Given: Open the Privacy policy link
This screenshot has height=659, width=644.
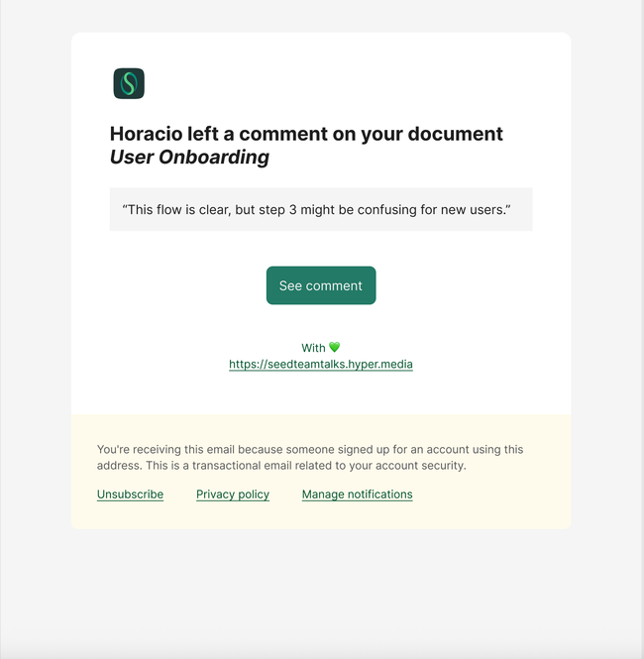Looking at the screenshot, I should coord(233,494).
